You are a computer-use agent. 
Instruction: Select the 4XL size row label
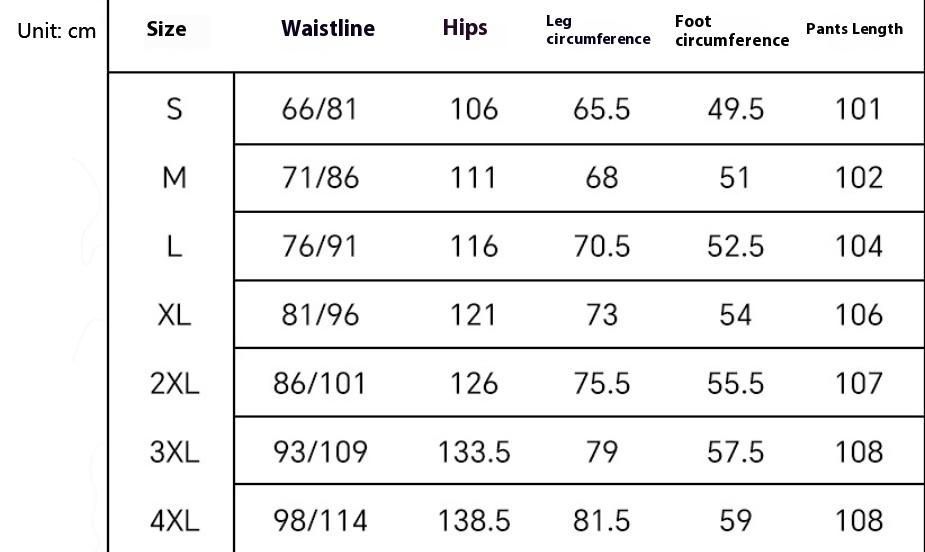[x=175, y=520]
